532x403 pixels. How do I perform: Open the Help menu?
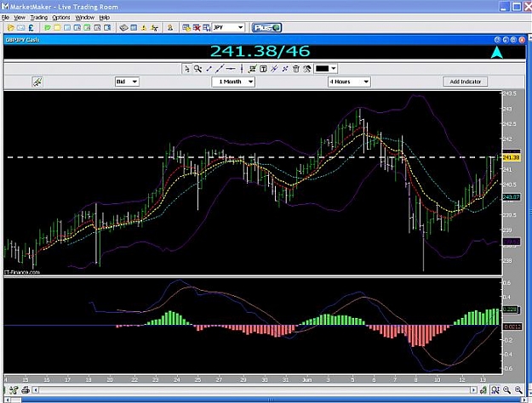(x=104, y=17)
